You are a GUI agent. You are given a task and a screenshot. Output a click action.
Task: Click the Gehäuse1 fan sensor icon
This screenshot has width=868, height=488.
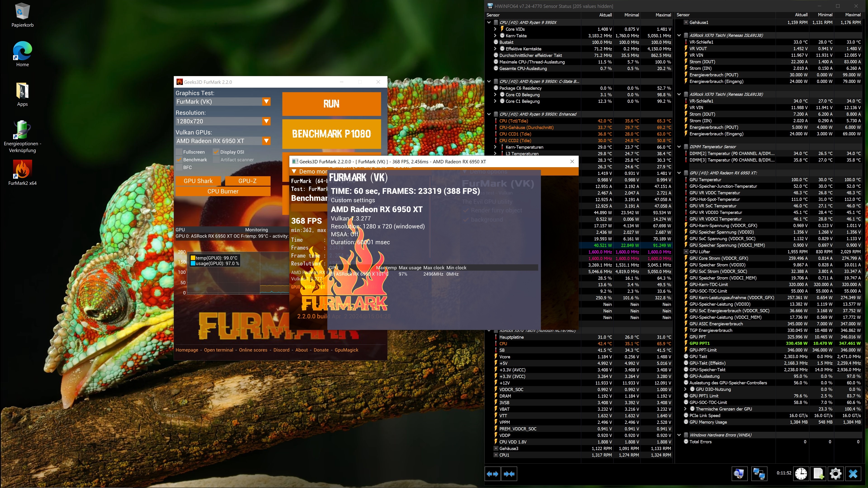686,22
